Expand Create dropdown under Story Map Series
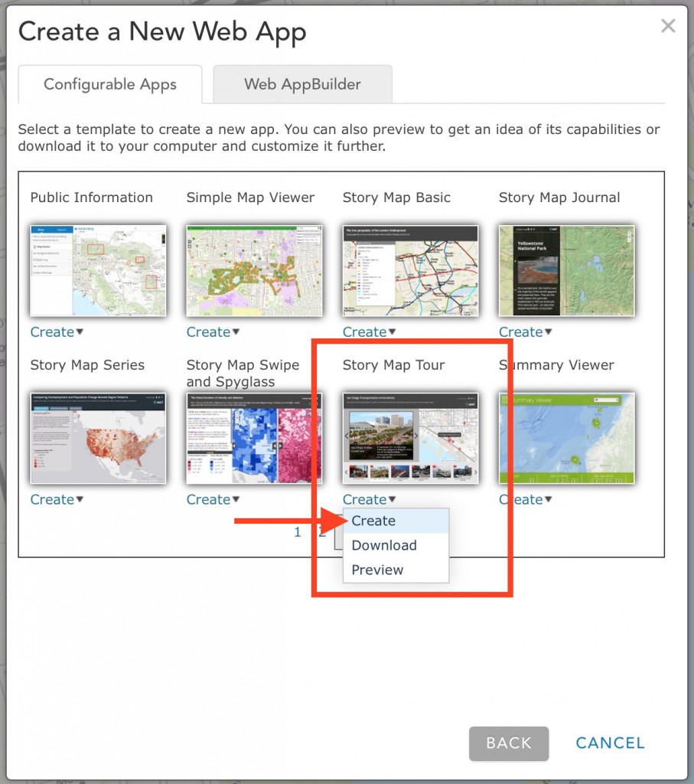 (x=57, y=499)
